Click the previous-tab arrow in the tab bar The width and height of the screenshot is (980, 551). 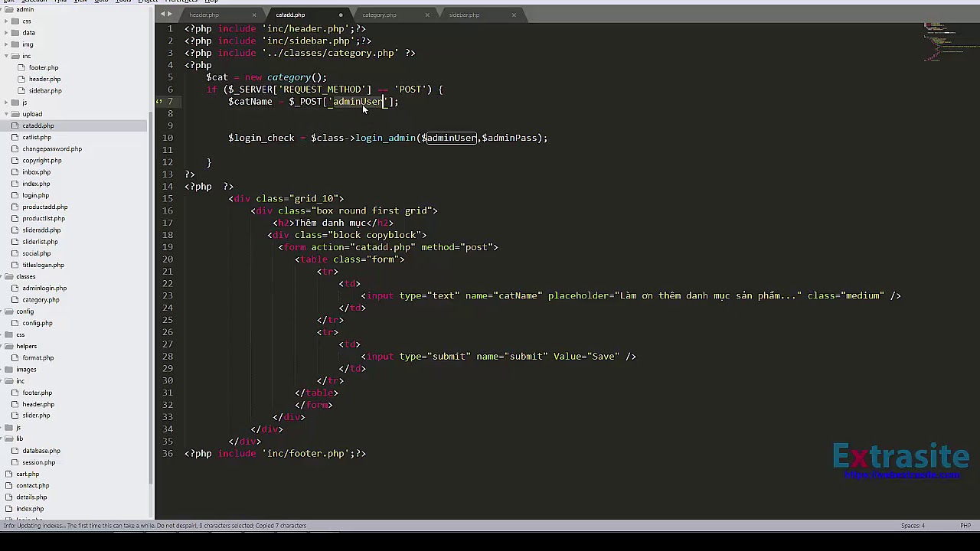click(162, 15)
